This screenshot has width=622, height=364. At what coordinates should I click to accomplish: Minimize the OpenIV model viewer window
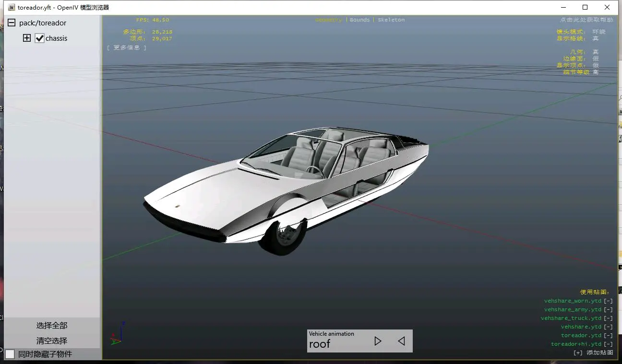[x=562, y=7]
